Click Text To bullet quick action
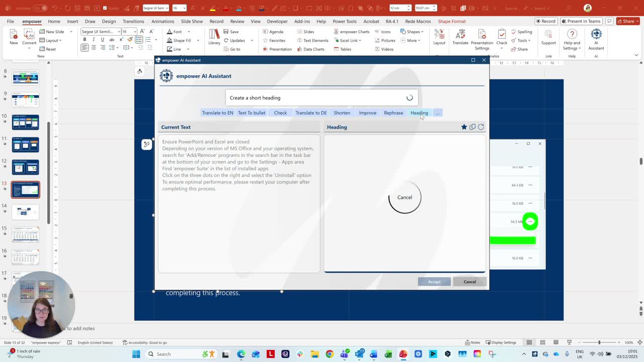Screen dimensions: 644x362 point(252,113)
